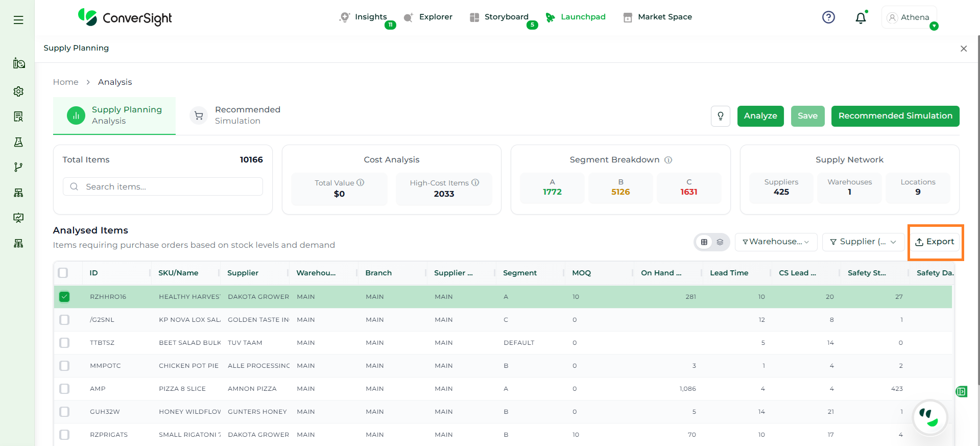The height and width of the screenshot is (446, 980).
Task: Click the help question mark icon
Action: point(828,17)
